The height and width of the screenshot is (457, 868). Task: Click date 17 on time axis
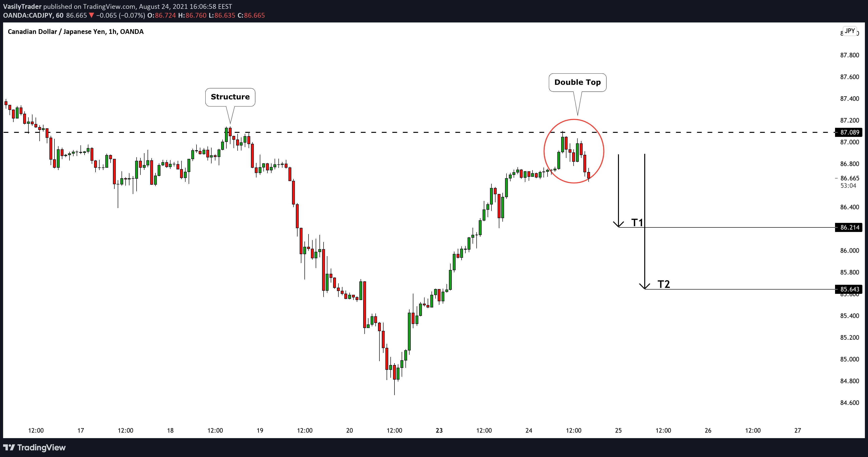pos(81,430)
